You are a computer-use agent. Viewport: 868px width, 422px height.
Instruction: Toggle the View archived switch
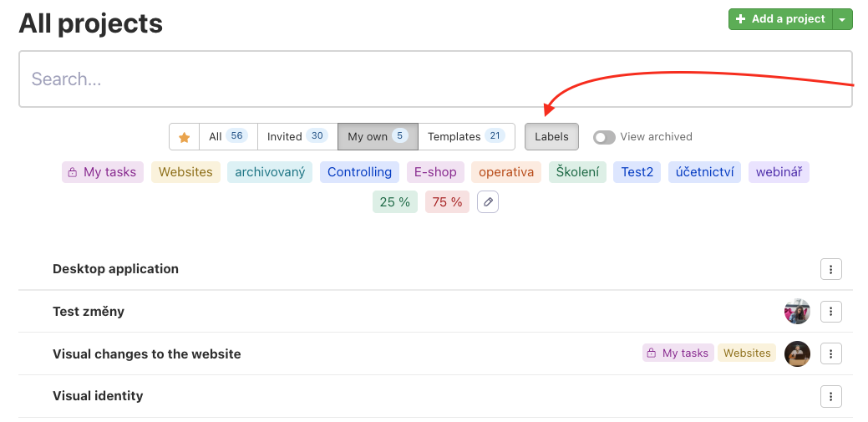pos(604,137)
